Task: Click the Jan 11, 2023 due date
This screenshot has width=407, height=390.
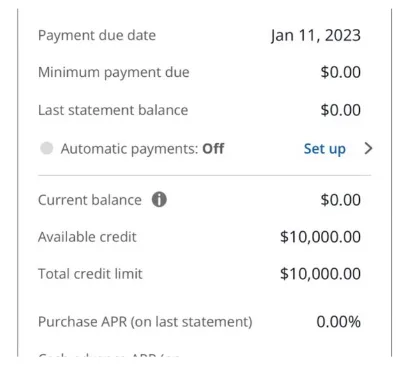Action: (x=316, y=36)
